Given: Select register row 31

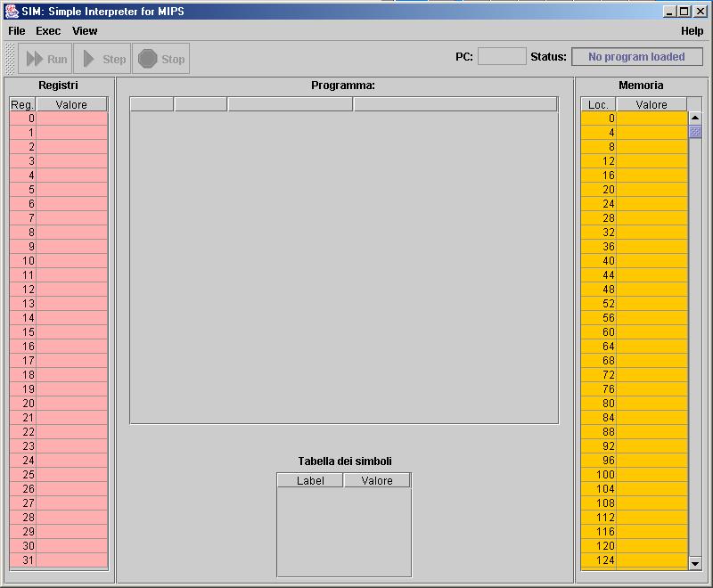Looking at the screenshot, I should [x=58, y=560].
